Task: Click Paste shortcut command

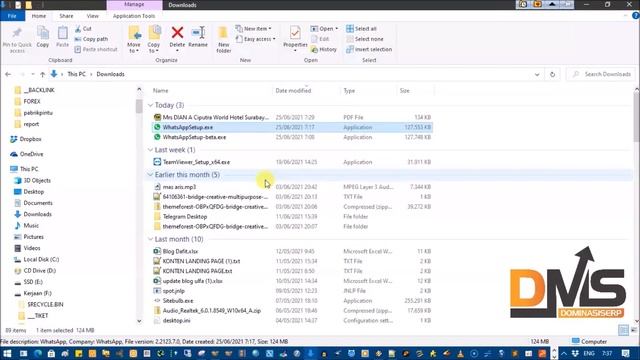Action: point(96,49)
